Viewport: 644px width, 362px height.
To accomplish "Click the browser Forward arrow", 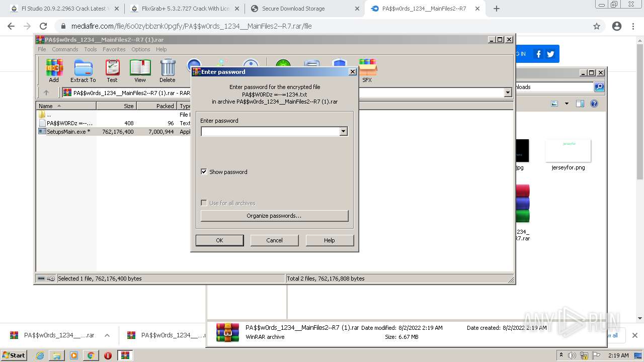I will (27, 26).
